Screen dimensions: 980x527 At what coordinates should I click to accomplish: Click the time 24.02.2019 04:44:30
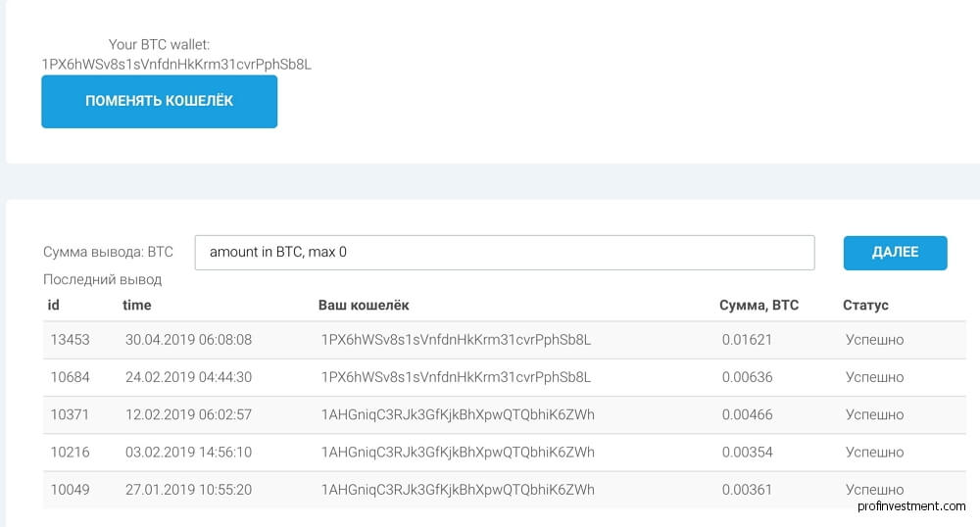189,377
